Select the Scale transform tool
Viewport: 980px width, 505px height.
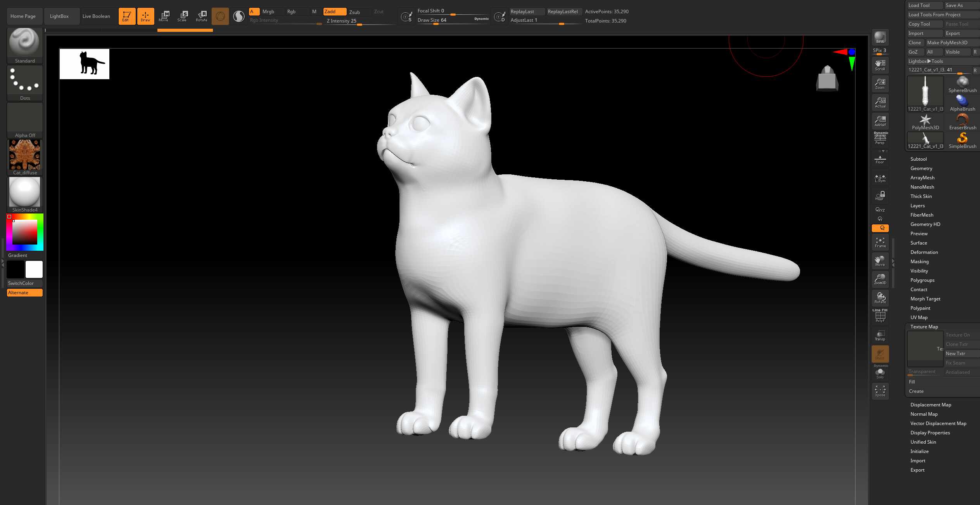[182, 16]
